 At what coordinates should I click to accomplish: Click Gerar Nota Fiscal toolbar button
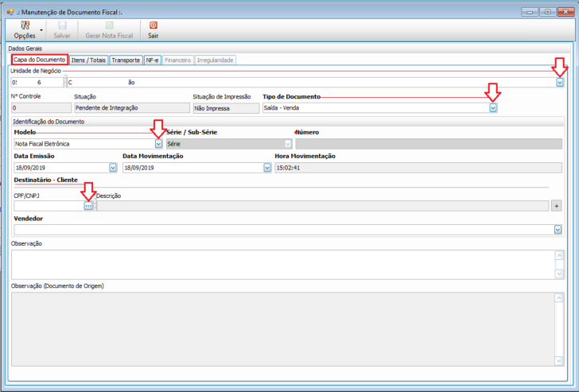[x=109, y=30]
